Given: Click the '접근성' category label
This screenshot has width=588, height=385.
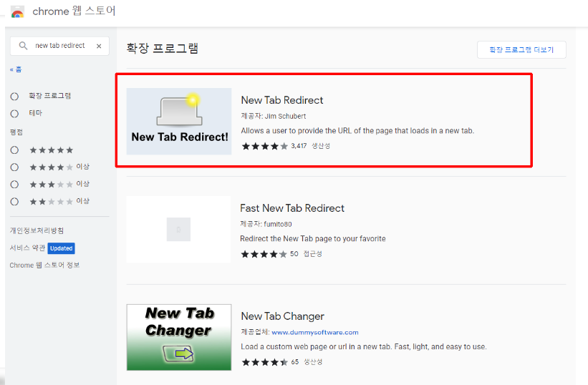Looking at the screenshot, I should click(313, 254).
